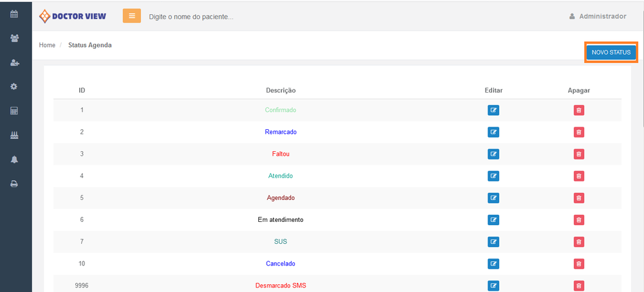This screenshot has width=644, height=292.
Task: Edit the Confirmado status
Action: point(493,110)
